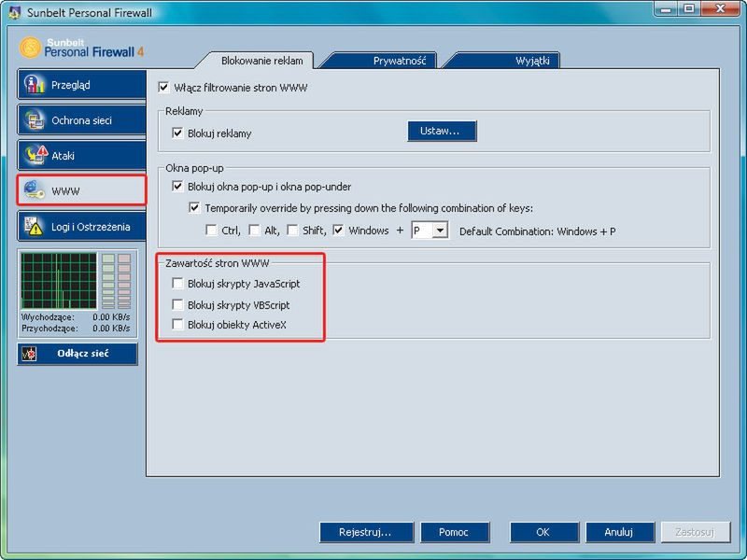Click Default Combination: Windows + P text
This screenshot has height=560, width=747.
click(538, 231)
